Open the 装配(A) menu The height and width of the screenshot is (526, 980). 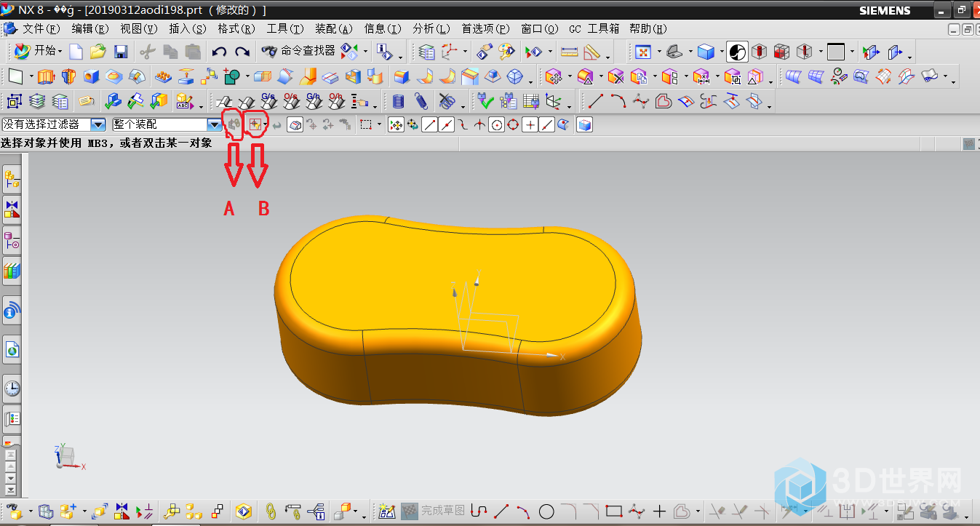point(334,28)
